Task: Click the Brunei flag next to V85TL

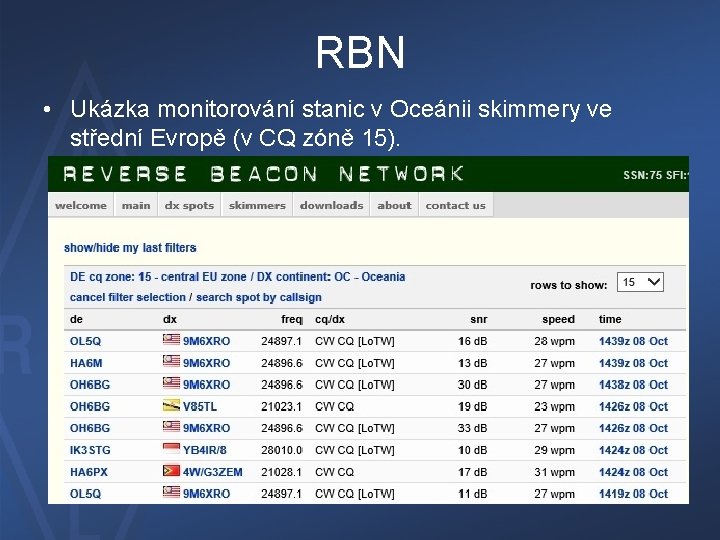Action: (x=171, y=405)
